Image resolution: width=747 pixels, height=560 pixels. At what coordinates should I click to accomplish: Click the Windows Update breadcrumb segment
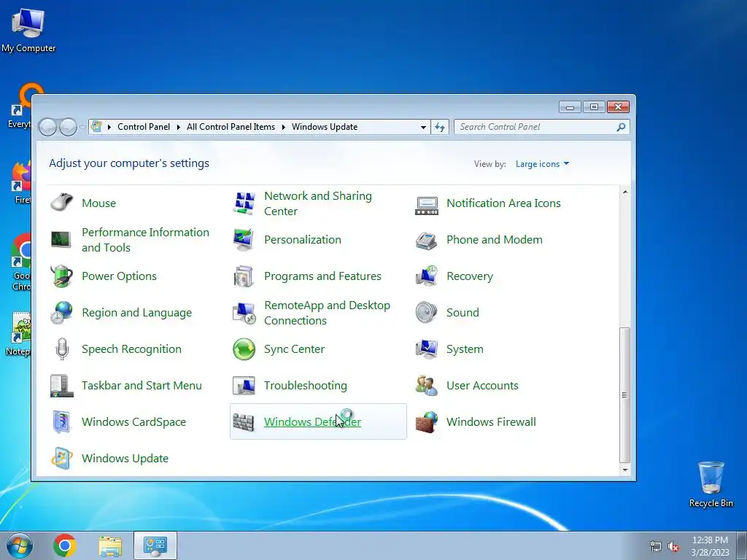pos(325,127)
